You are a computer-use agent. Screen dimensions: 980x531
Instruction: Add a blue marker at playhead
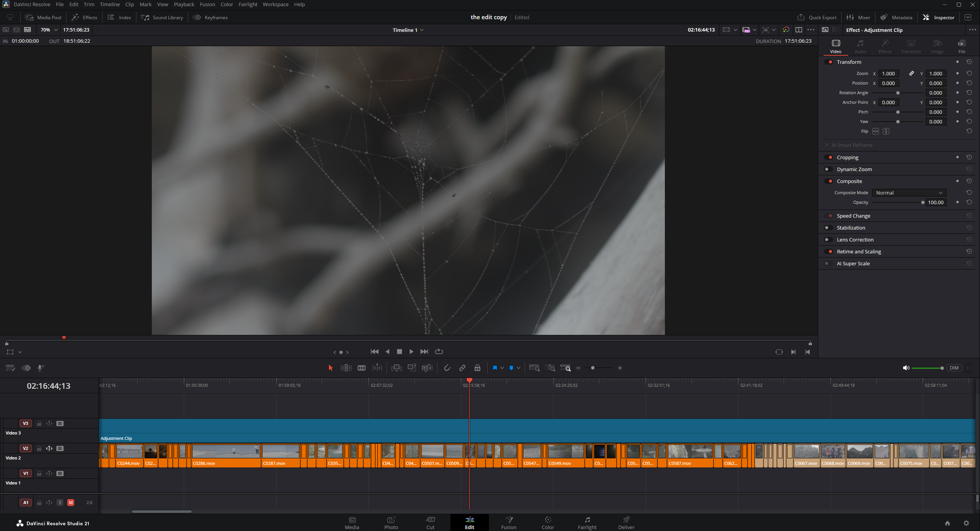tap(511, 368)
